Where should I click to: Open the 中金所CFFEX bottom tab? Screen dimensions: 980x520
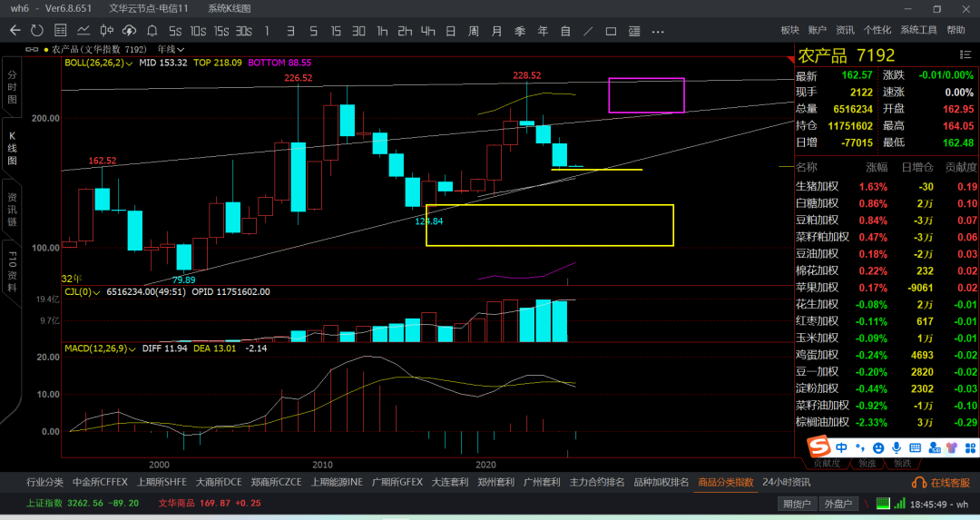pyautogui.click(x=100, y=483)
